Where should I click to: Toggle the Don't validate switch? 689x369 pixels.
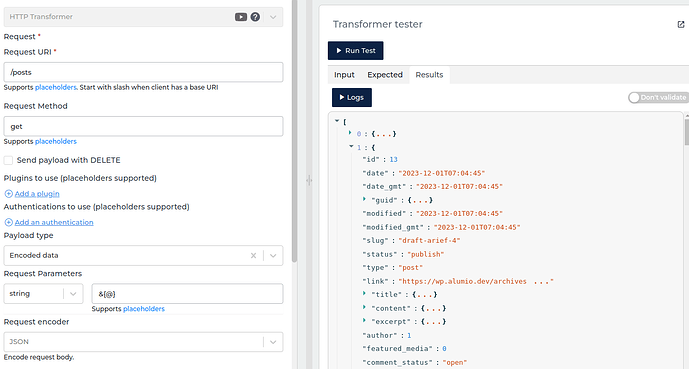pyautogui.click(x=658, y=98)
